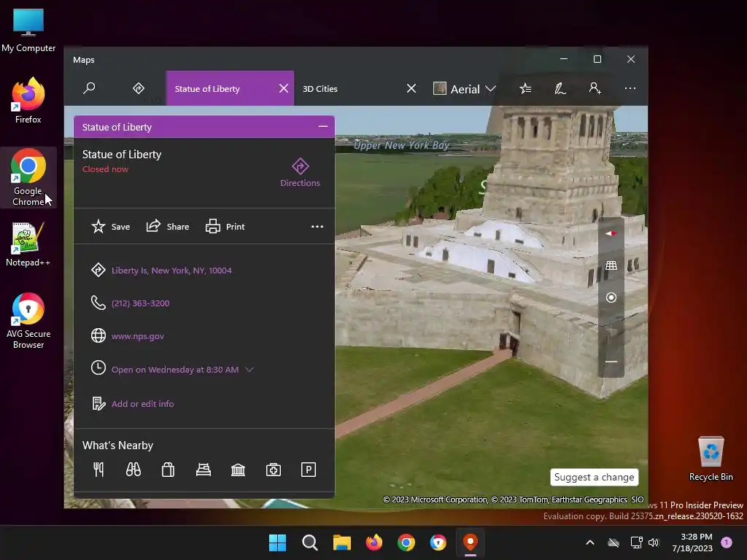
Task: Click Add or edit info
Action: (142, 404)
